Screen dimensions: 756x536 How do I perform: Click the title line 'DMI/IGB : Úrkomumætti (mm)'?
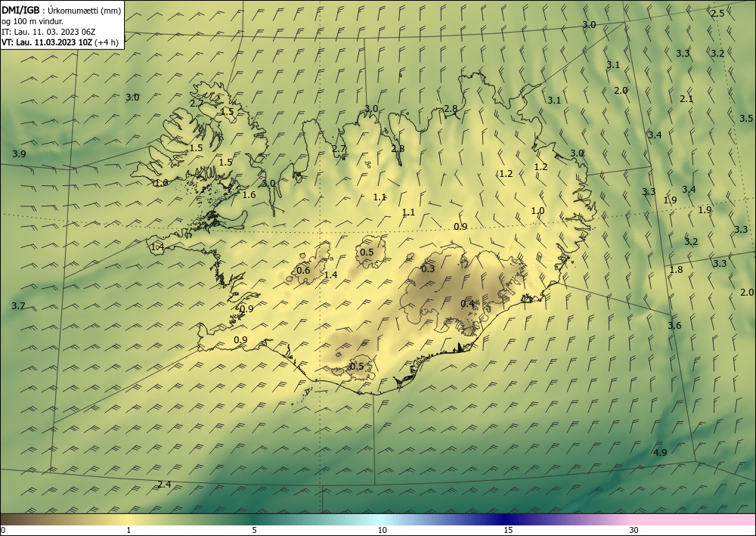61,11
